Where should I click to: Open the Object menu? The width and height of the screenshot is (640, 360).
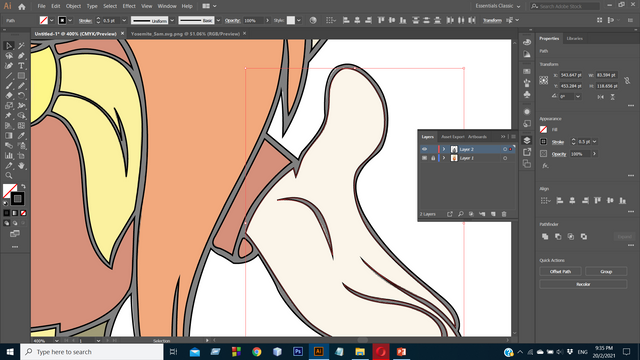tap(73, 6)
